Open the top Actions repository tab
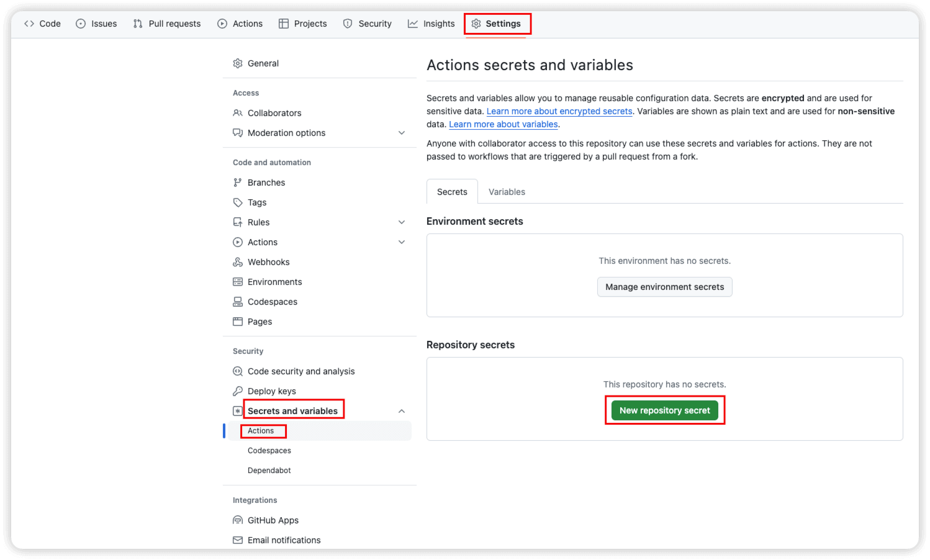The image size is (930, 560). (x=240, y=24)
